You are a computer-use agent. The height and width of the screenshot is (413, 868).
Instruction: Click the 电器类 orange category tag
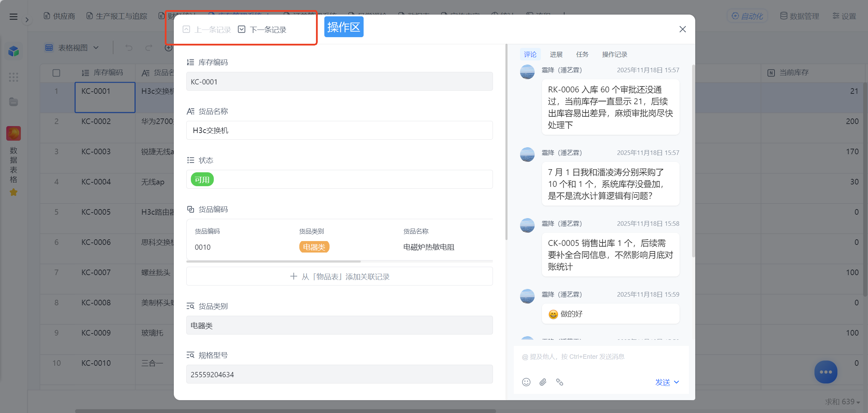[x=314, y=247]
